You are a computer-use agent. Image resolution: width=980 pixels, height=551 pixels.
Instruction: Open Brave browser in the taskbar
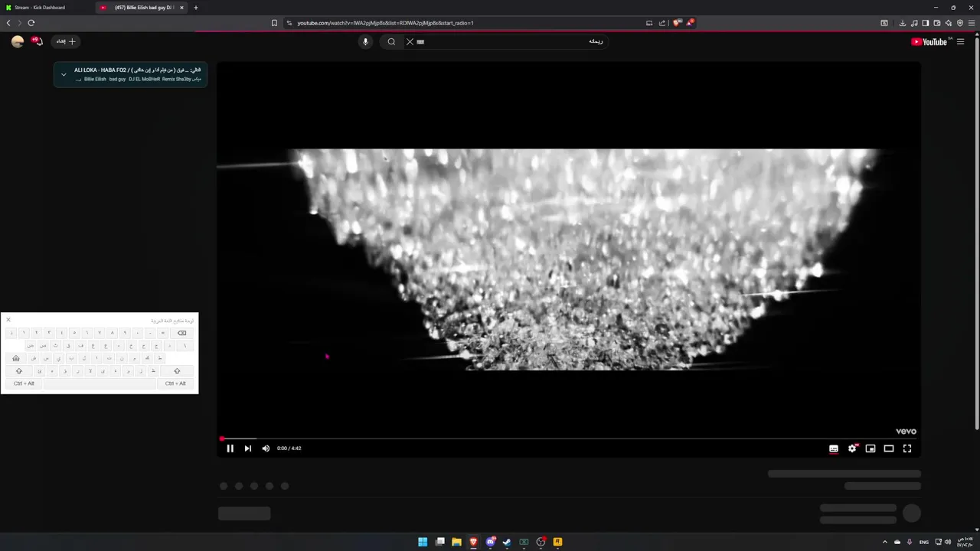point(473,542)
